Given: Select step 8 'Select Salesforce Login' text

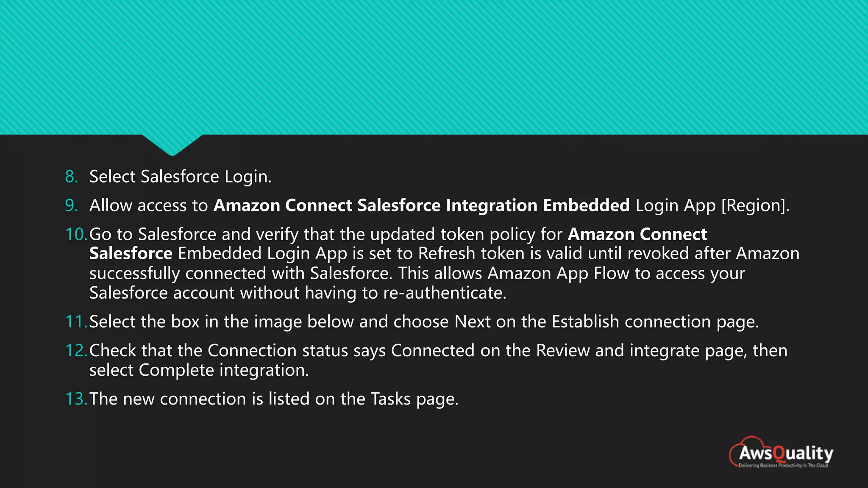Looking at the screenshot, I should click(x=180, y=177).
